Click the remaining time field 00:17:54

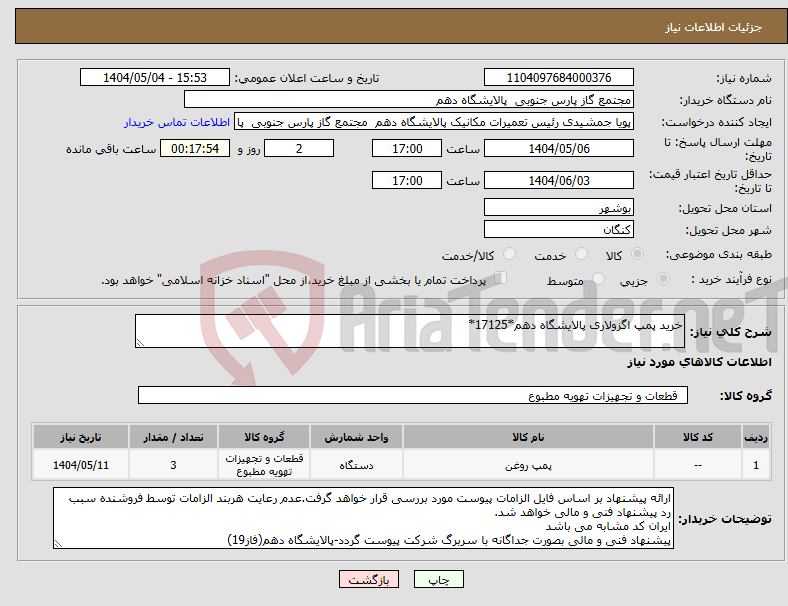(195, 148)
